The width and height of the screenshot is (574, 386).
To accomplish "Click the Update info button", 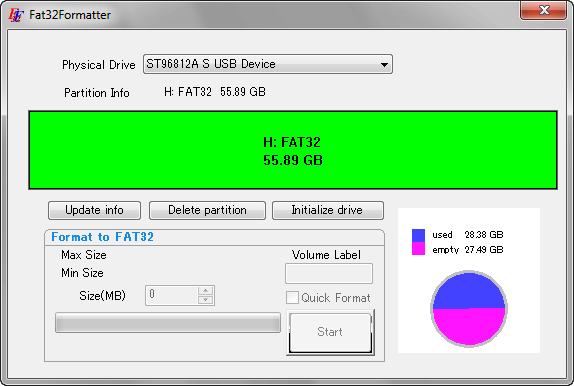I will click(94, 210).
